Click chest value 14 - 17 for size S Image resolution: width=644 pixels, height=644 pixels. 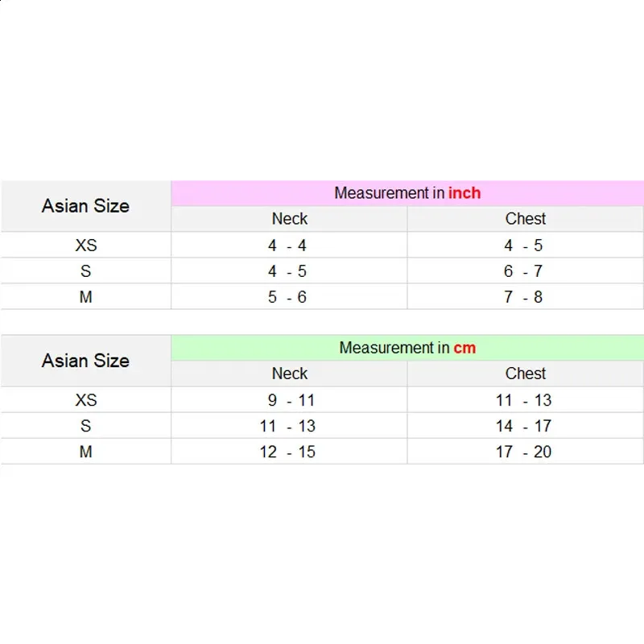tap(523, 426)
